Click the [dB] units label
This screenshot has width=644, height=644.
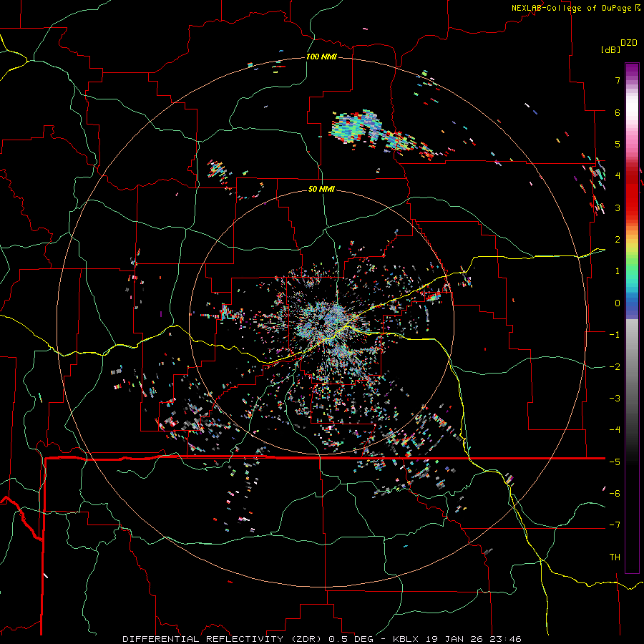tap(610, 49)
